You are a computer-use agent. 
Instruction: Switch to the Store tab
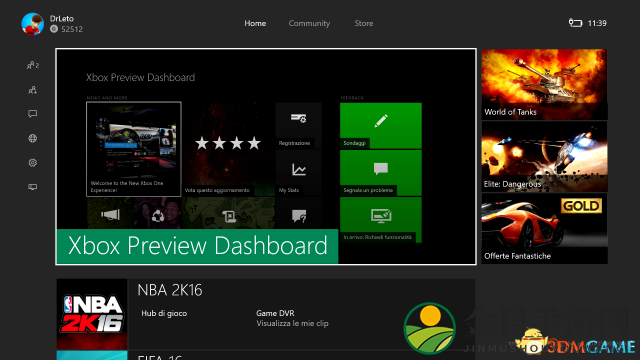pos(364,23)
